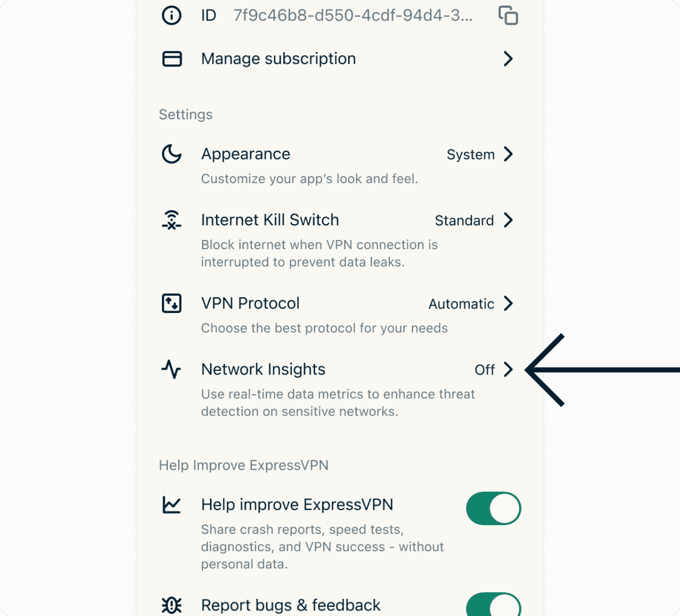Screen dimensions: 680x616
Task: Click the truncated account ID text
Action: 353,15
